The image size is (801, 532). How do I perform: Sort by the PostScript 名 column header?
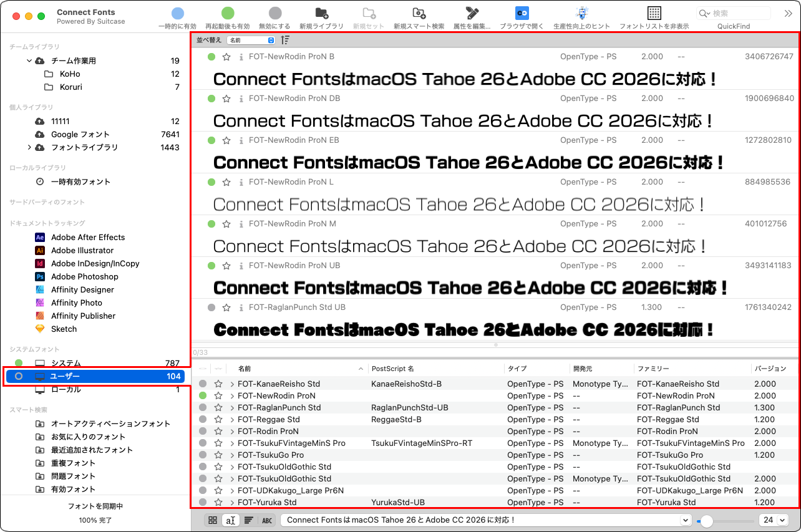[436, 369]
